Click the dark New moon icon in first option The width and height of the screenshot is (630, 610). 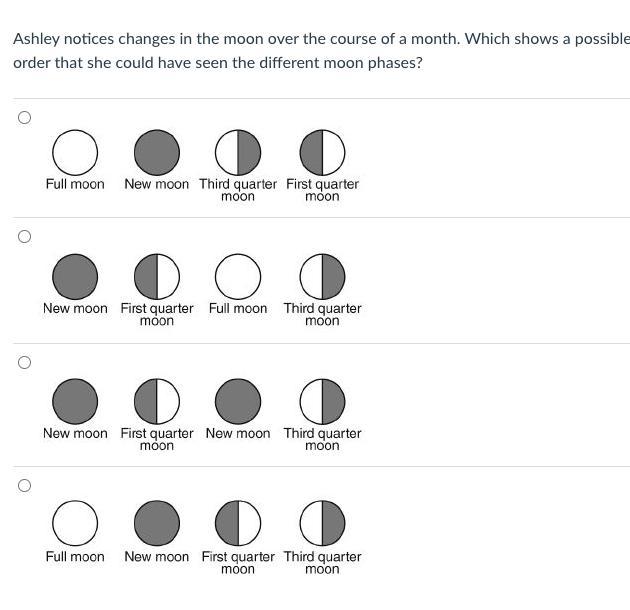157,153
